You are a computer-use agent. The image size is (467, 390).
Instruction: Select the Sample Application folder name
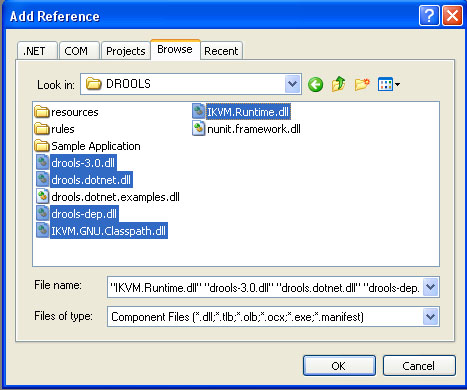(x=96, y=146)
